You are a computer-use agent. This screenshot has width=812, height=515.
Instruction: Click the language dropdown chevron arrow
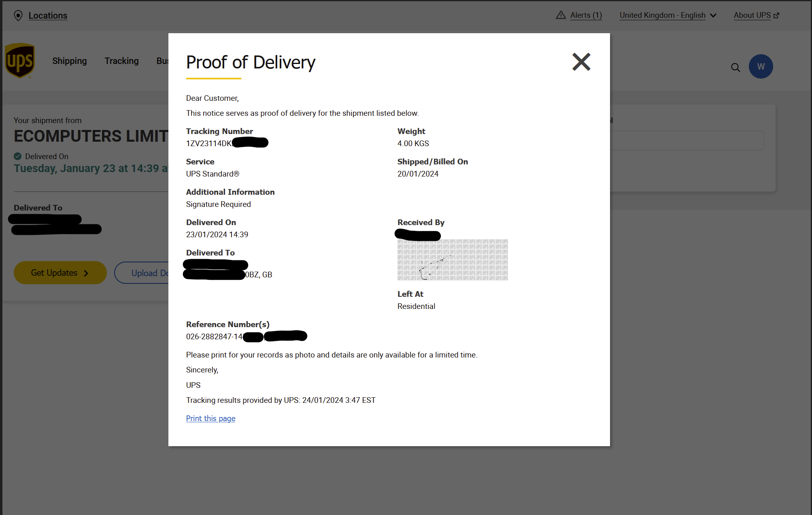click(713, 15)
